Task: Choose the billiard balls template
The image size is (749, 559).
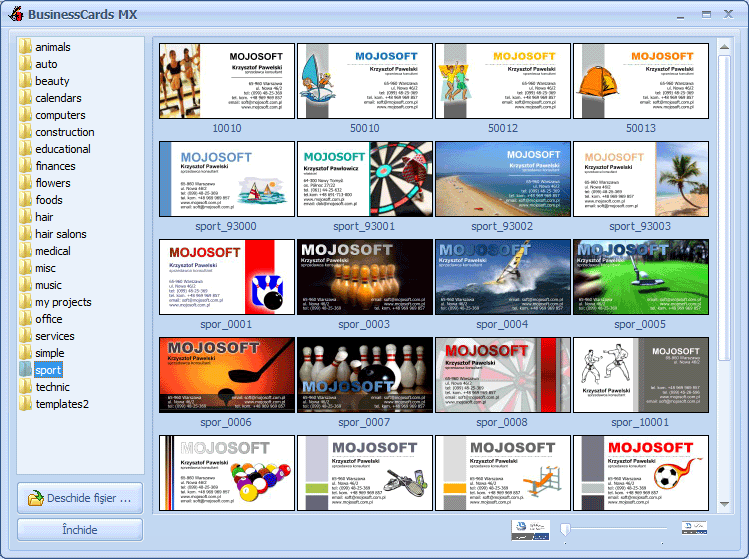Action: click(227, 473)
